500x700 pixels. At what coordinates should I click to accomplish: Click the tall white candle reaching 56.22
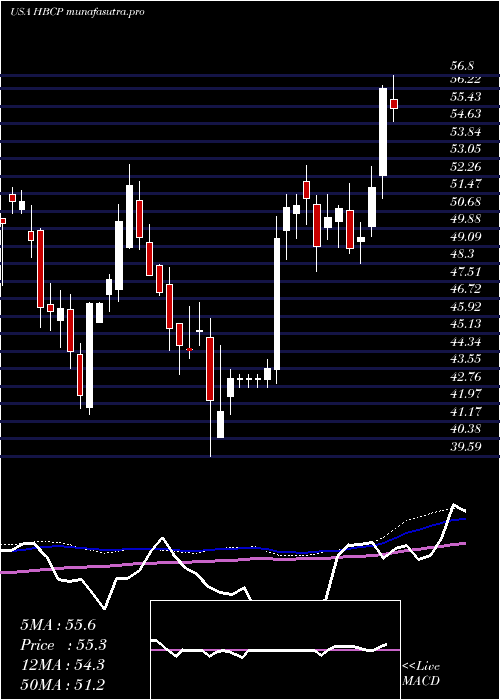(x=383, y=132)
